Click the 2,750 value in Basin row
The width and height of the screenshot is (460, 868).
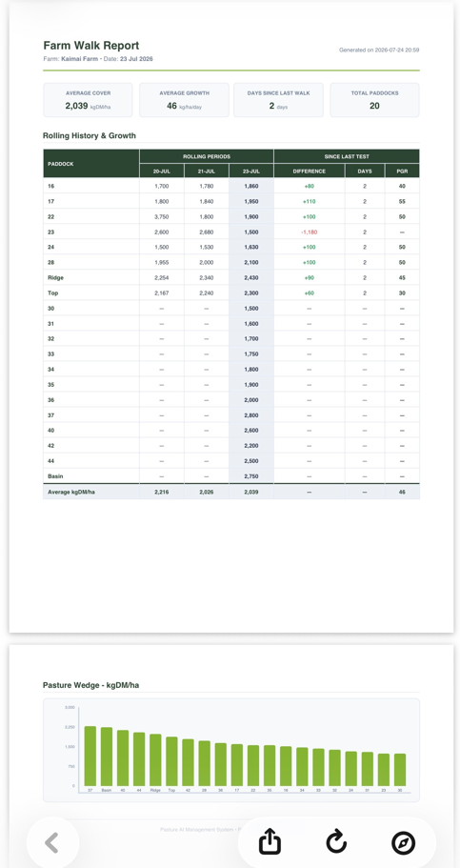pos(250,476)
